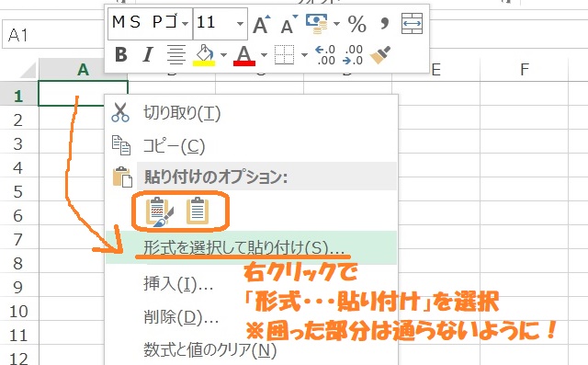The height and width of the screenshot is (365, 588).
Task: Choose コピー(C) from context menu
Action: [251, 146]
